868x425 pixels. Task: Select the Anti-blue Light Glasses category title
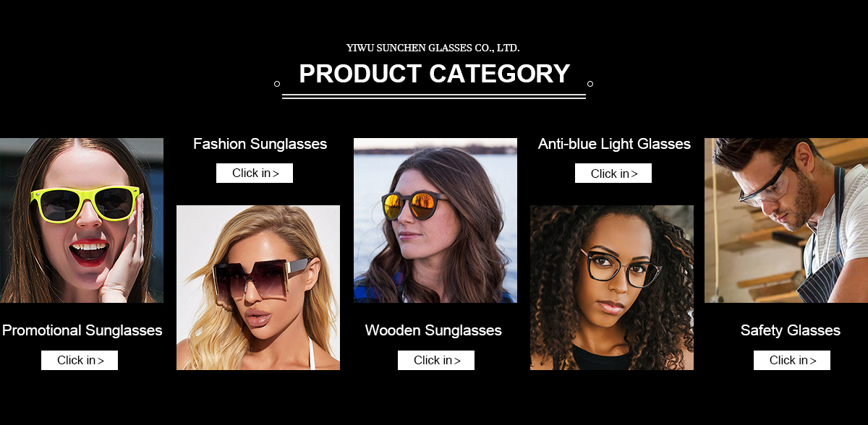(614, 144)
